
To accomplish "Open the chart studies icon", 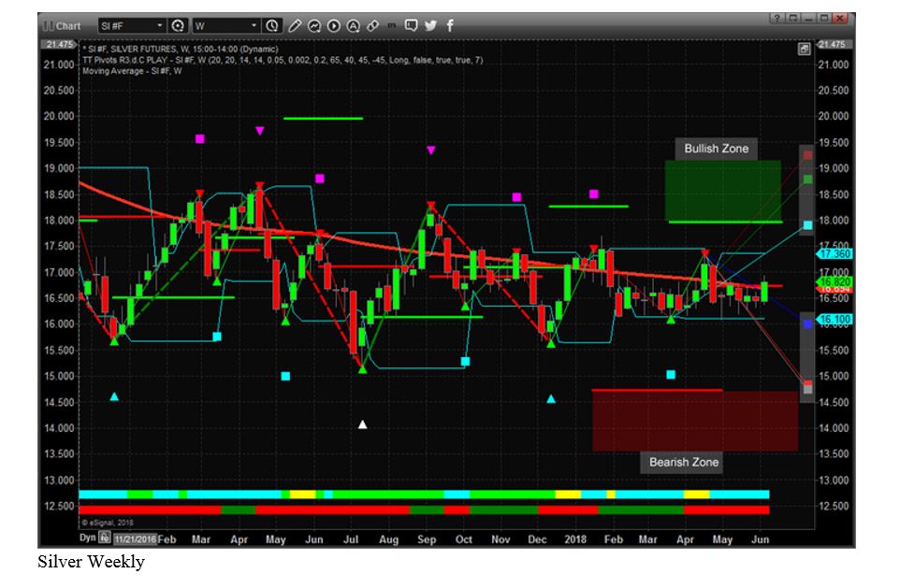I will tap(315, 26).
